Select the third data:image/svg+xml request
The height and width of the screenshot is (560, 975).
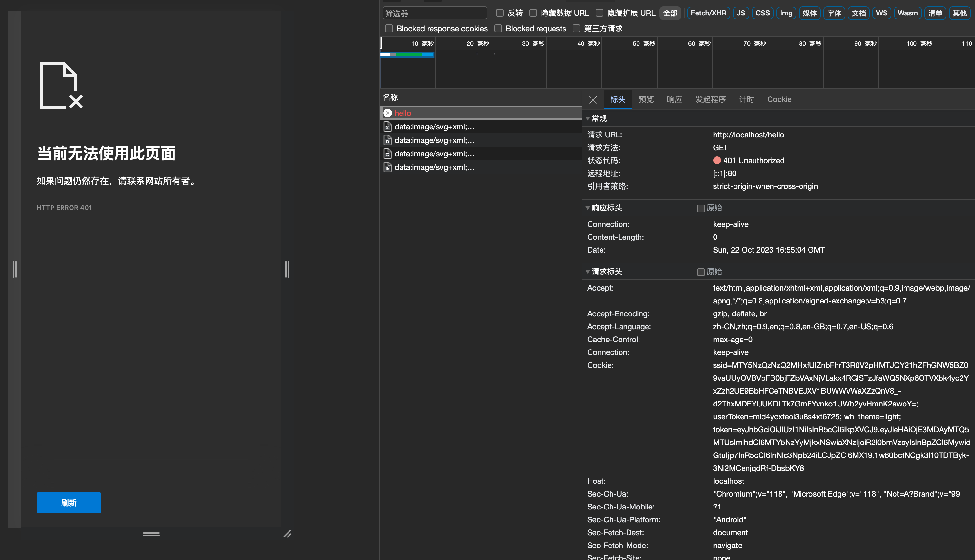pyautogui.click(x=480, y=154)
